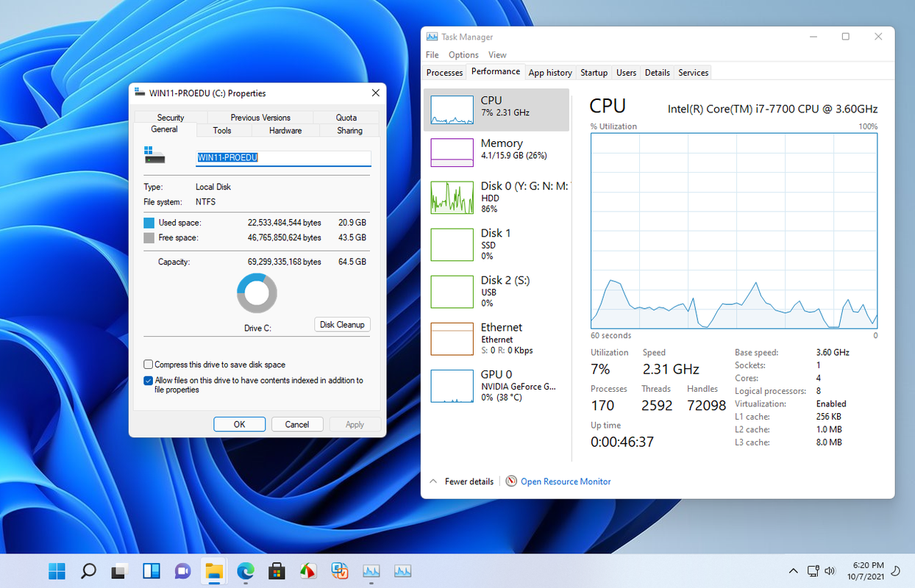915x588 pixels.
Task: Click the volume label field WIN11-PROEDU
Action: (x=283, y=157)
